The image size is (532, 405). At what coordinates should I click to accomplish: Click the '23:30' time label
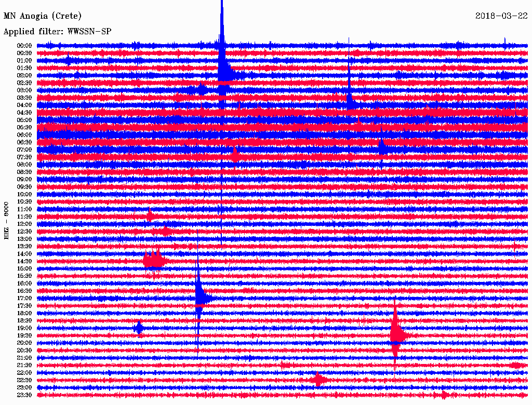coord(24,395)
